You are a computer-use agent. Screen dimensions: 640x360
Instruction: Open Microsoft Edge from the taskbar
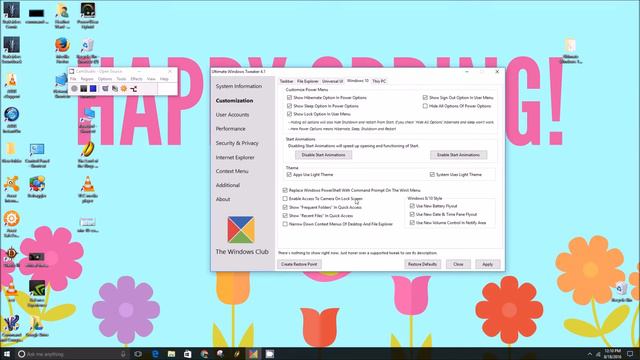coord(155,354)
